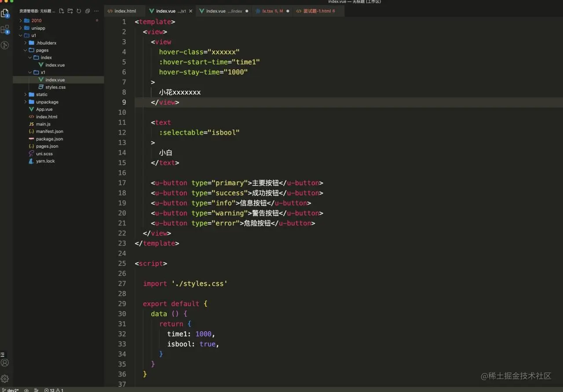The width and height of the screenshot is (563, 392).
Task: Refresh the explorer file tree
Action: point(79,11)
